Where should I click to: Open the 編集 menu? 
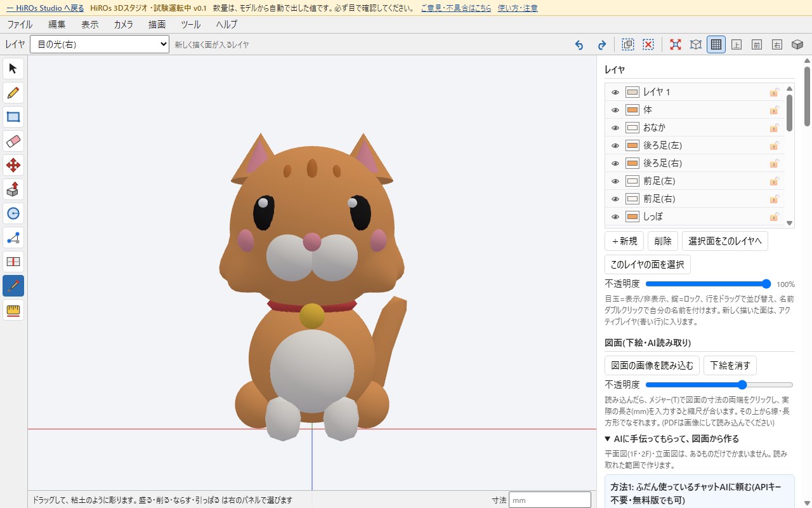click(x=57, y=24)
